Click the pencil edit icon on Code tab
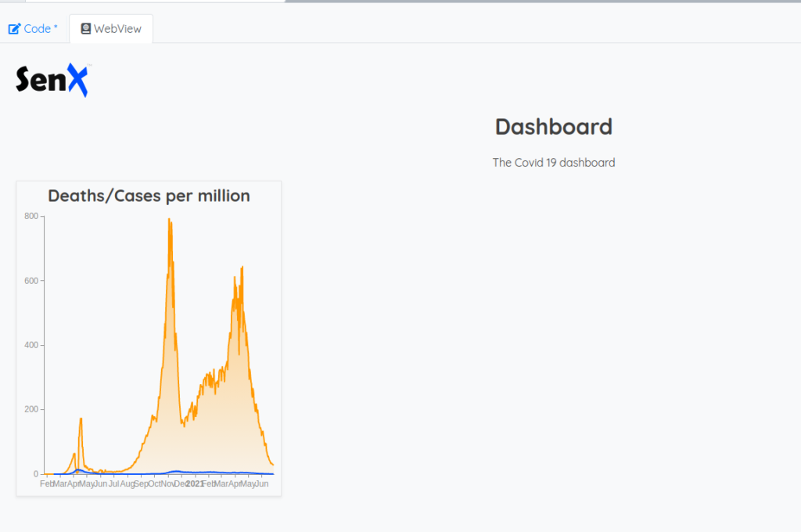801x532 pixels. [x=14, y=29]
